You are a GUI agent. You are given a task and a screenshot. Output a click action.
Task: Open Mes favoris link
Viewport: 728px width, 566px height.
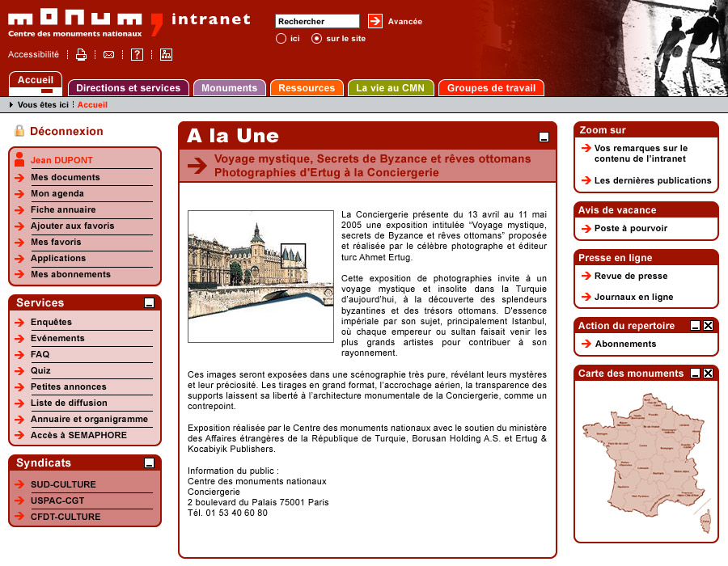point(56,243)
